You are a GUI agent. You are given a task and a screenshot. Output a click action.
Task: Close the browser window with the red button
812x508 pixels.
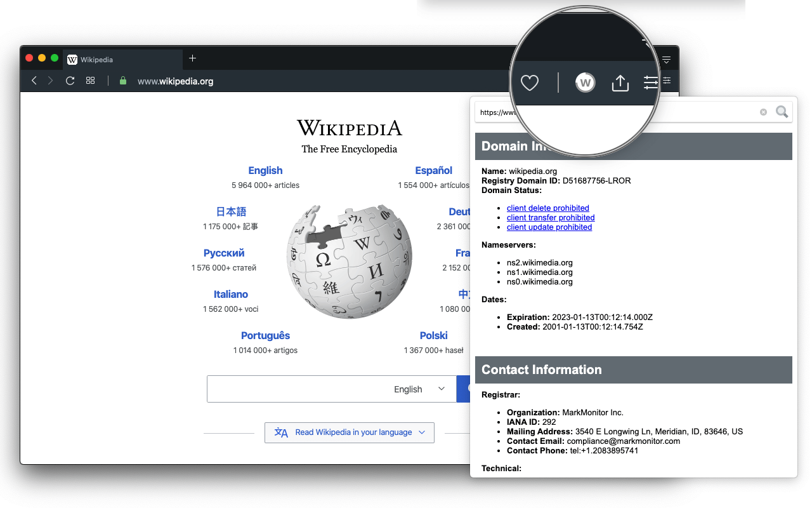(x=29, y=58)
